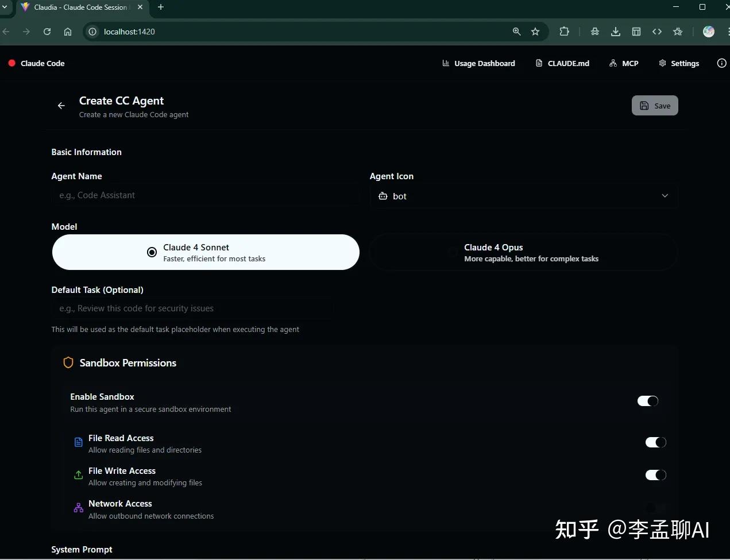
Task: Click the File Write Access upload icon
Action: tap(78, 475)
